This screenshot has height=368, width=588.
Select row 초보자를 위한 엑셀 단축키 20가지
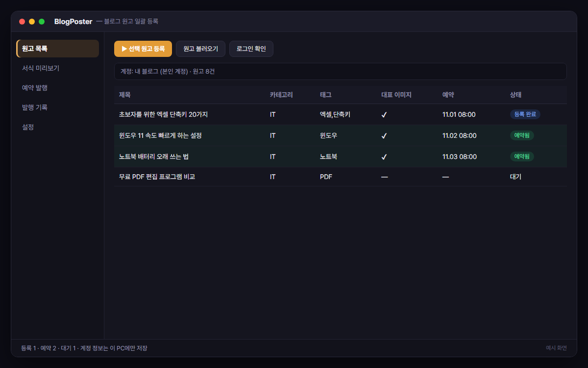click(x=340, y=114)
